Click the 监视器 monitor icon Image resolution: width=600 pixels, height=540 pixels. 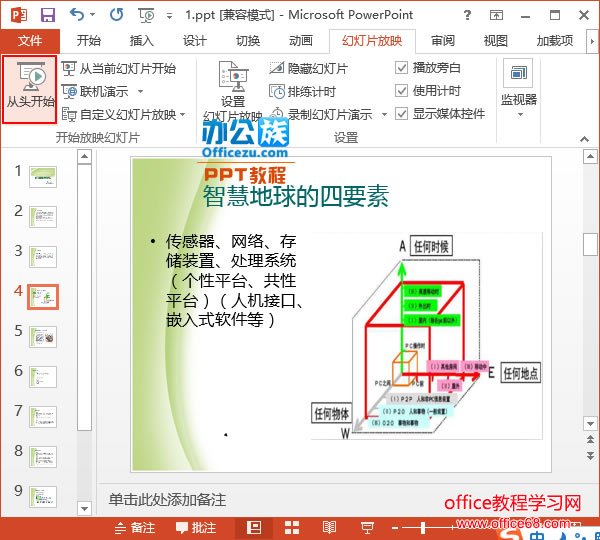(x=518, y=73)
